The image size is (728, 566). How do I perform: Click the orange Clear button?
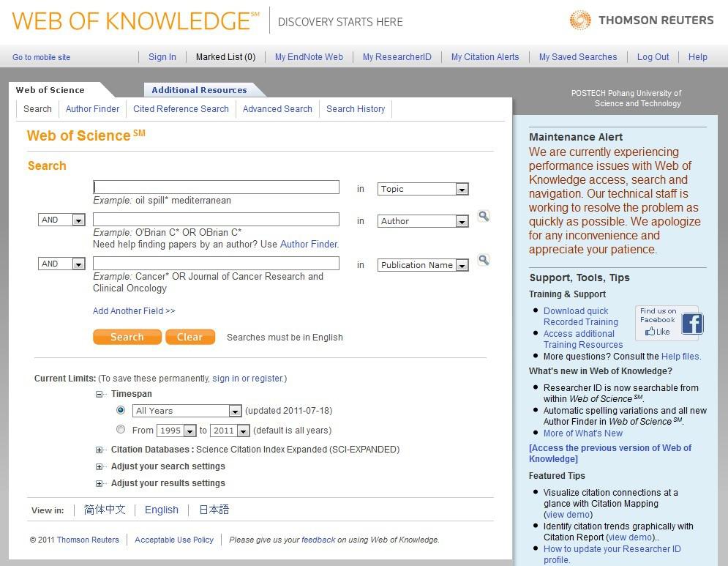[x=190, y=337]
